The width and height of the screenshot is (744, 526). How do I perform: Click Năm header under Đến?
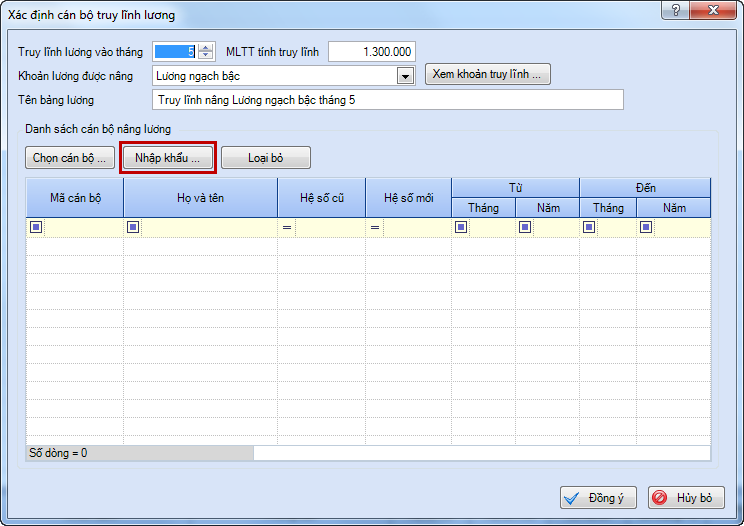(674, 208)
